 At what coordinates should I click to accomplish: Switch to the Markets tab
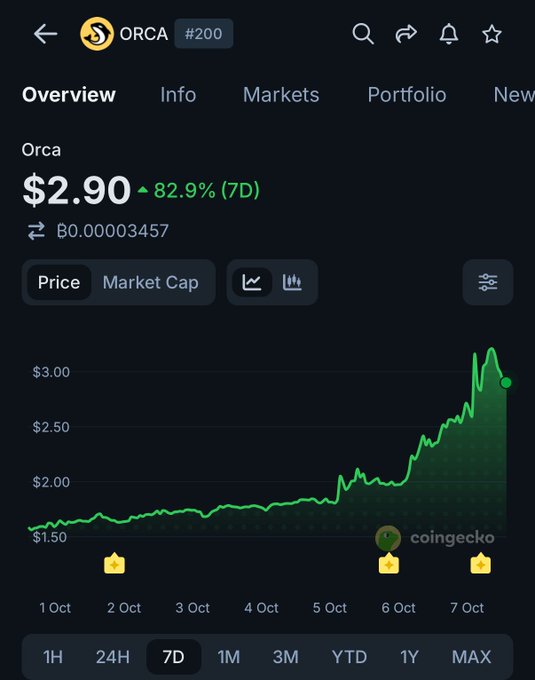(281, 95)
